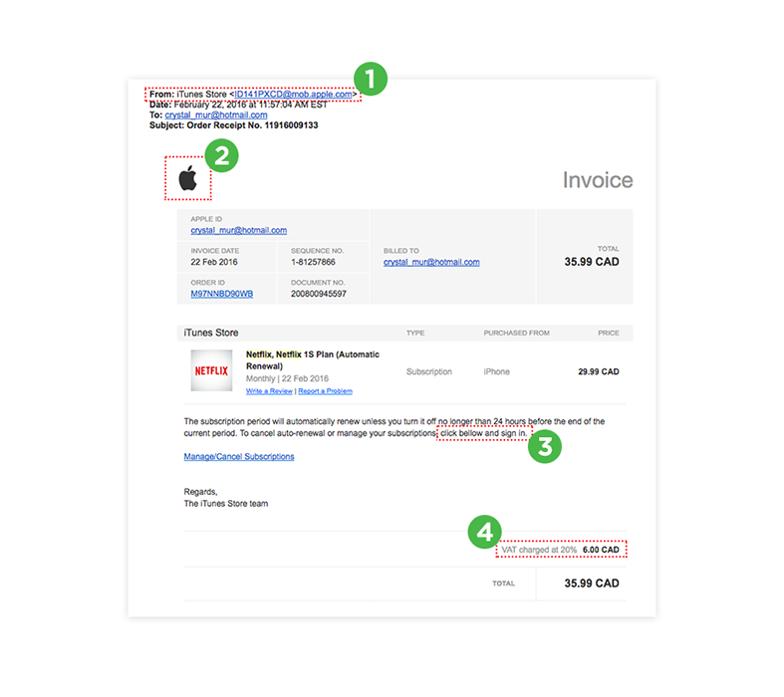
Task: Click the Subscription type value
Action: pos(429,371)
